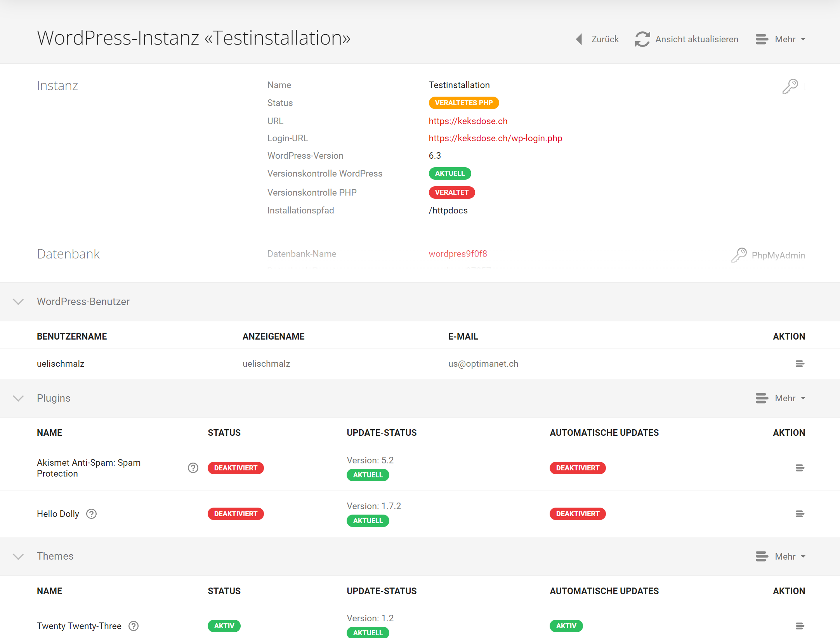Toggle Twenty Twenty-Three automatic updates AKTIV badge
840x638 pixels.
pos(566,626)
